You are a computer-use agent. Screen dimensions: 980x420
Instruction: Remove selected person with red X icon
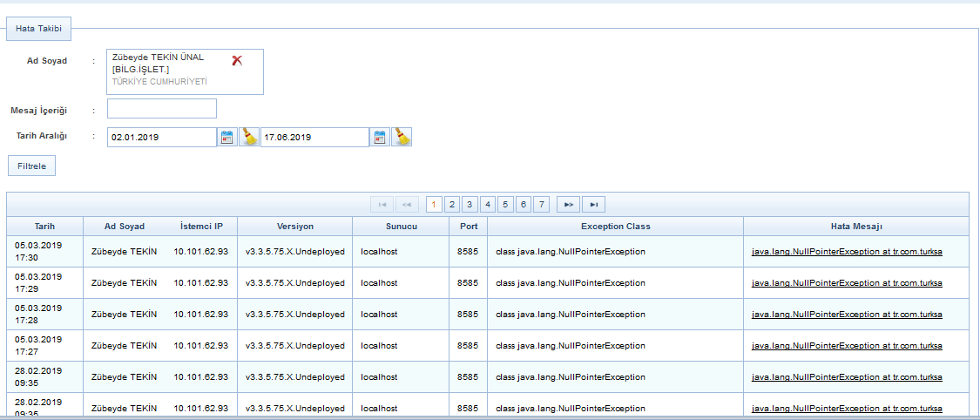point(237,60)
